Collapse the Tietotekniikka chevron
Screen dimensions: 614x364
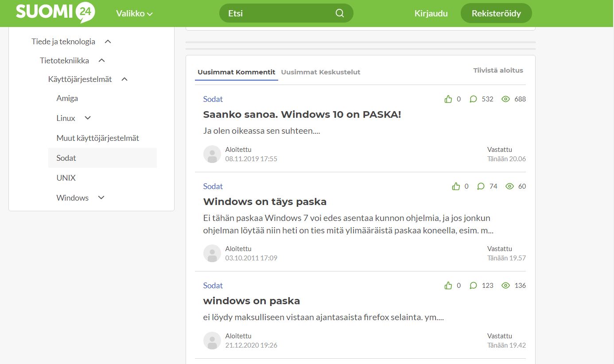click(101, 60)
